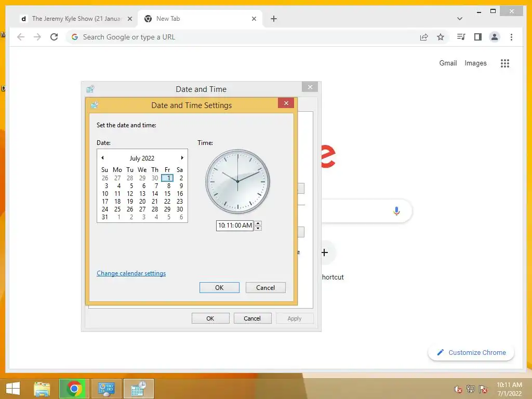Select July 9 in the calendar

(180, 185)
